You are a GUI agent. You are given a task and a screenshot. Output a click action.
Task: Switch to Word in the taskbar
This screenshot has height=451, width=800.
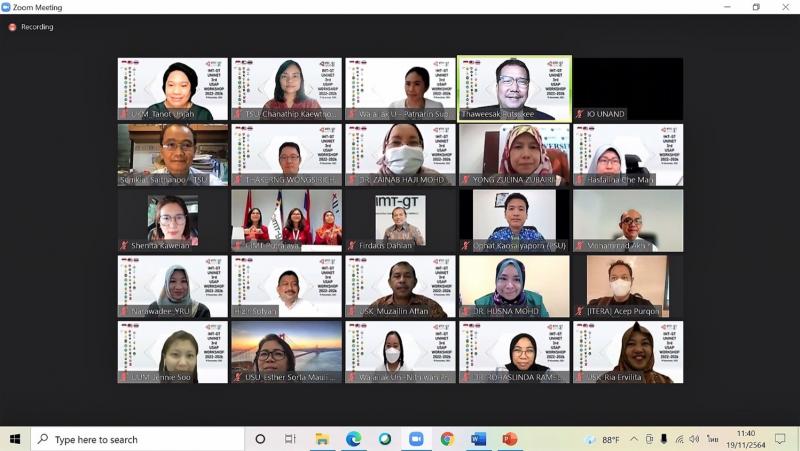478,439
